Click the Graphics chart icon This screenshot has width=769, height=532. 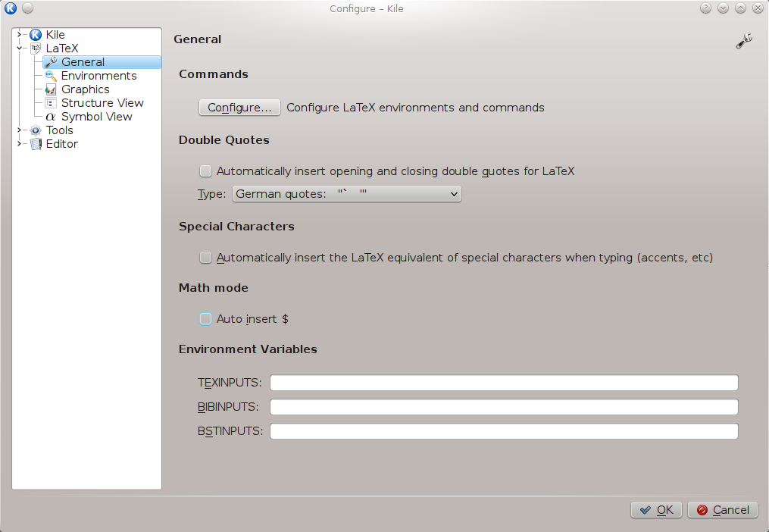(x=51, y=89)
